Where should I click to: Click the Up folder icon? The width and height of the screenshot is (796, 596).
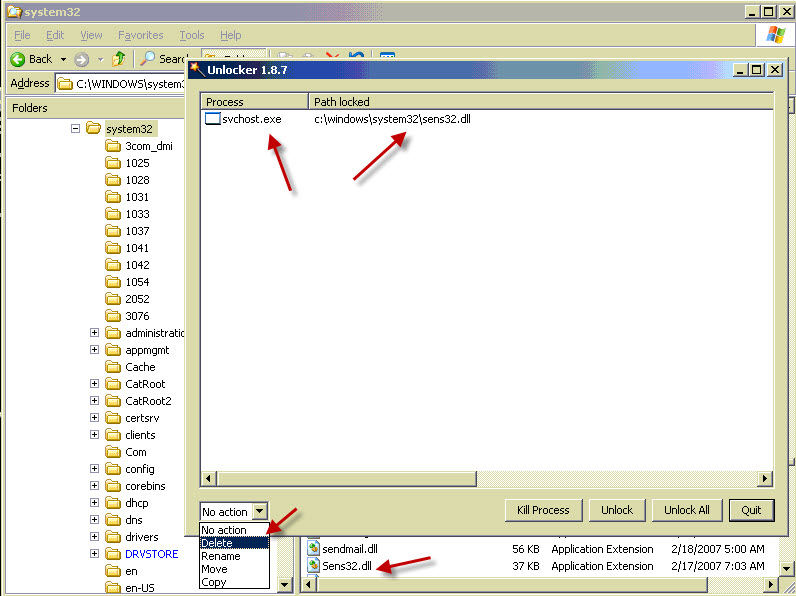(119, 59)
